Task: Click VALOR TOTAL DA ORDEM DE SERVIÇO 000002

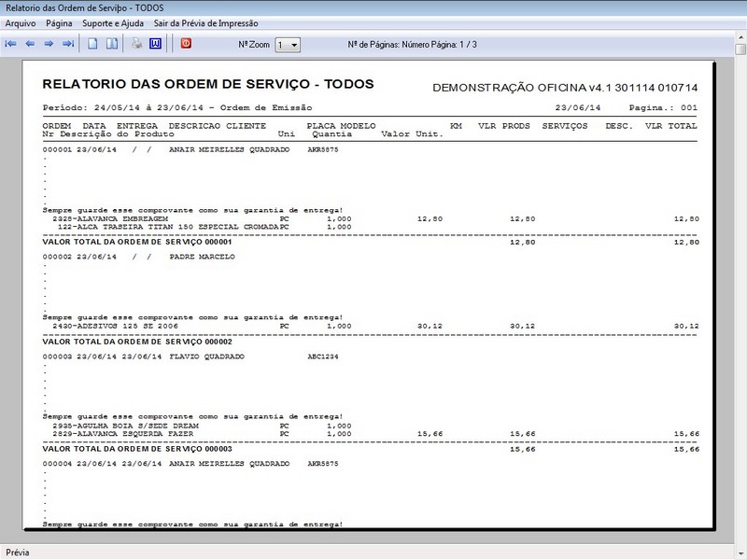Action: click(137, 342)
